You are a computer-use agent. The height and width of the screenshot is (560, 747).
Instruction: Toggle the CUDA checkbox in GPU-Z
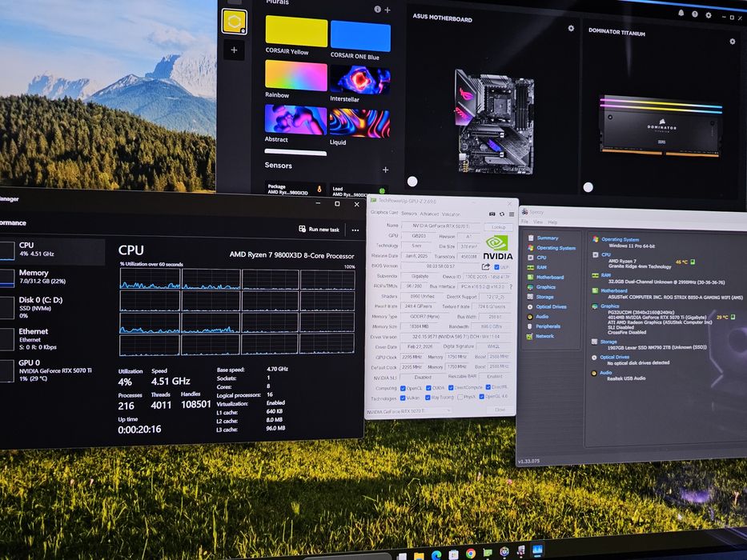[428, 388]
